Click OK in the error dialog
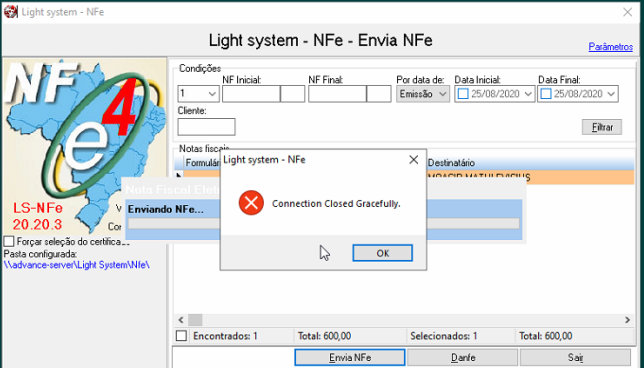Image resolution: width=644 pixels, height=368 pixels. click(x=382, y=253)
